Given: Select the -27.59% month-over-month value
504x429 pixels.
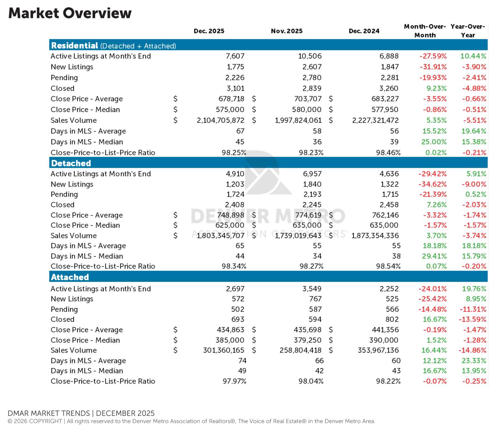Looking at the screenshot, I should click(433, 56).
